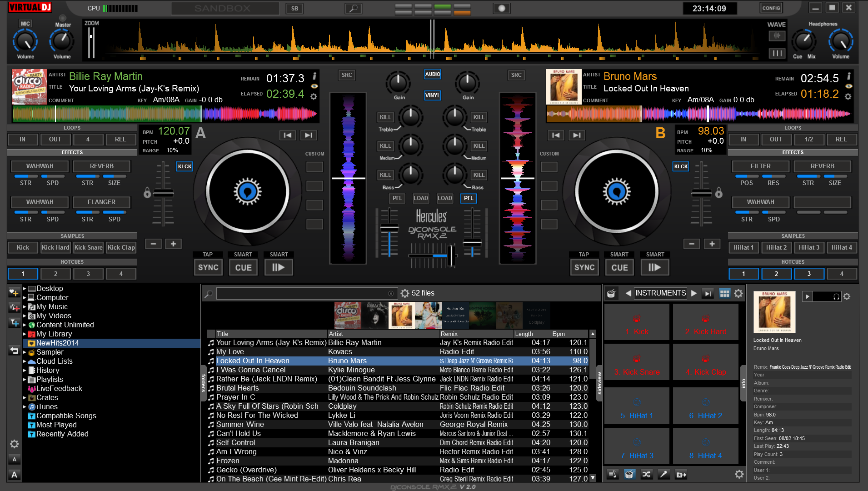Switch to the next sampler bank after INSTRUMENTS

point(693,294)
